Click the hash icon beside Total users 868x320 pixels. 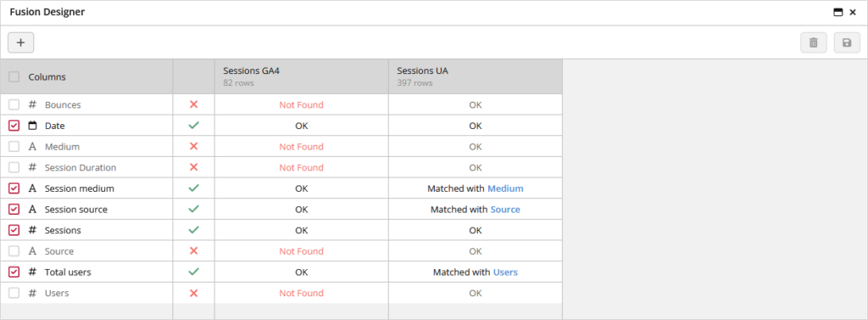32,272
